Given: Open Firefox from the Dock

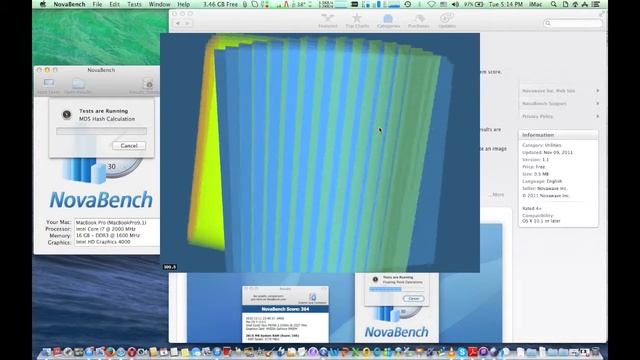Looking at the screenshot, I should tap(110, 351).
